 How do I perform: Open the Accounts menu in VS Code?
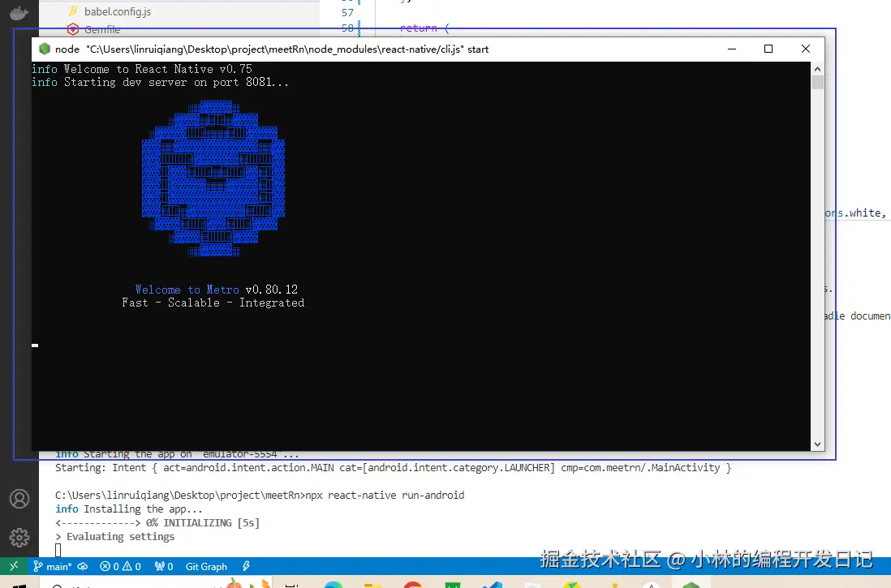click(x=19, y=499)
